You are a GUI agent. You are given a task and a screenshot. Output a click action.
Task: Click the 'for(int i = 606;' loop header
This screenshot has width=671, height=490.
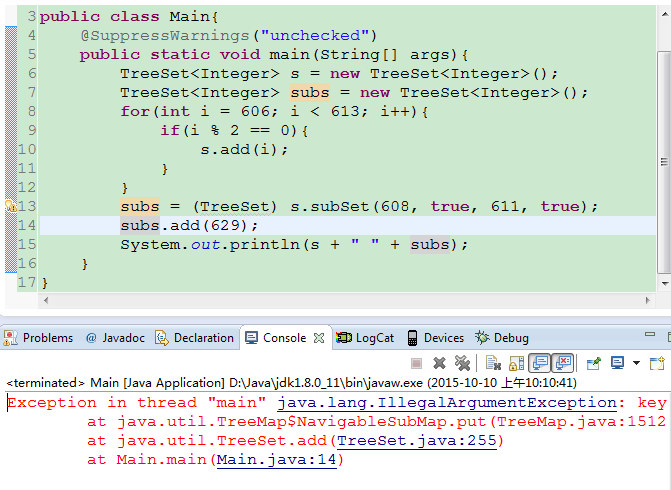coord(199,111)
